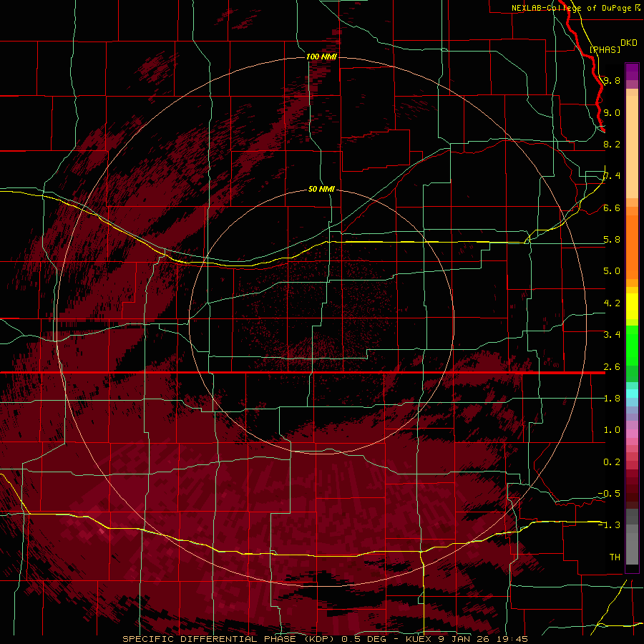Click the -0.5 value on the color scale
644x644 pixels.
click(x=609, y=494)
